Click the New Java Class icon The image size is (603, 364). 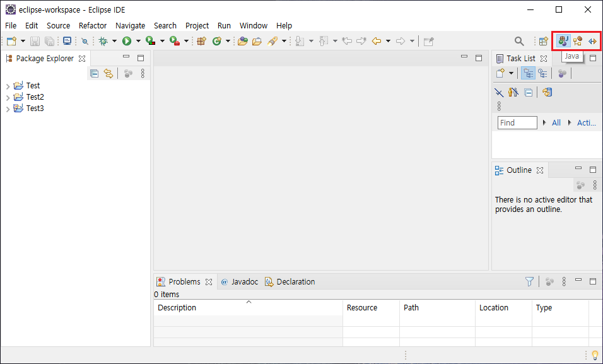pyautogui.click(x=217, y=41)
